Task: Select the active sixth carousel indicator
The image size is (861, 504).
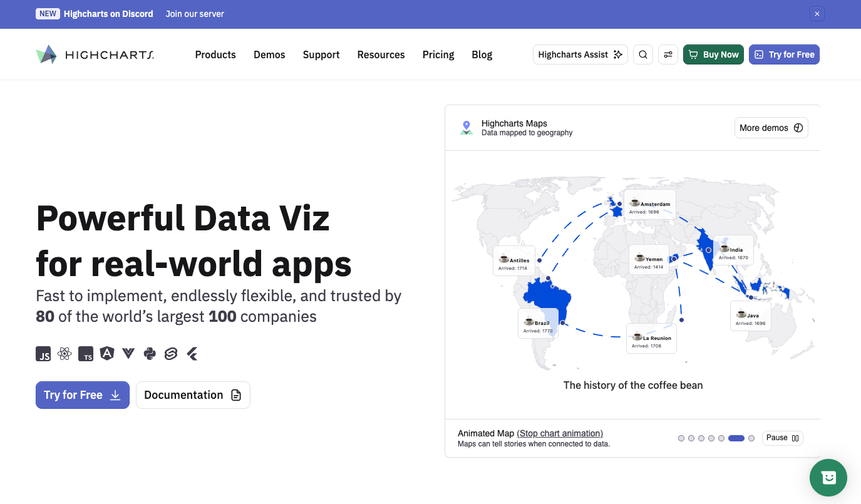Action: 736,438
